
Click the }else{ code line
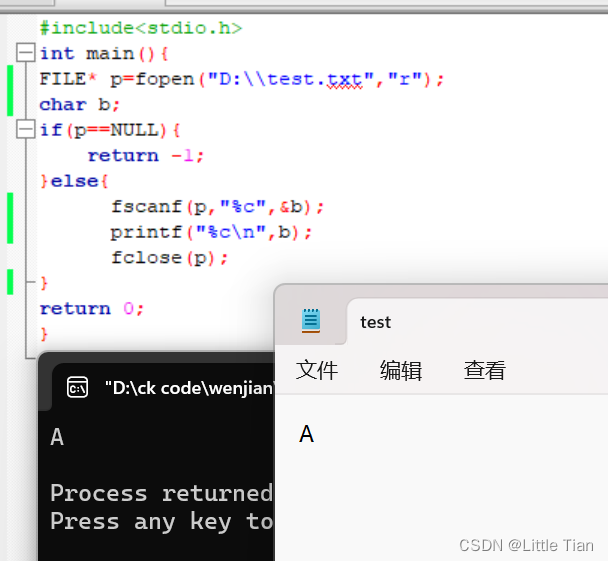pos(74,181)
